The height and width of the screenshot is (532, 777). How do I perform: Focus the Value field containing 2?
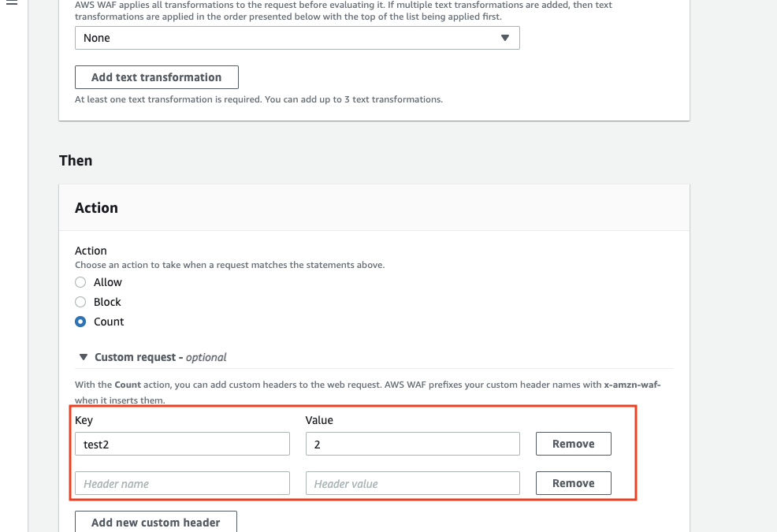tap(413, 444)
